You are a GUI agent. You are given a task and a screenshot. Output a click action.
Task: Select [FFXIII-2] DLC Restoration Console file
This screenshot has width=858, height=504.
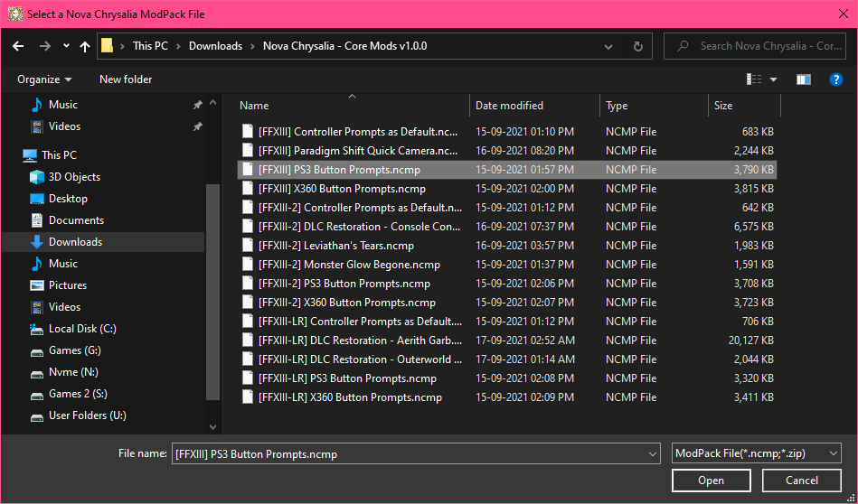[x=507, y=227]
